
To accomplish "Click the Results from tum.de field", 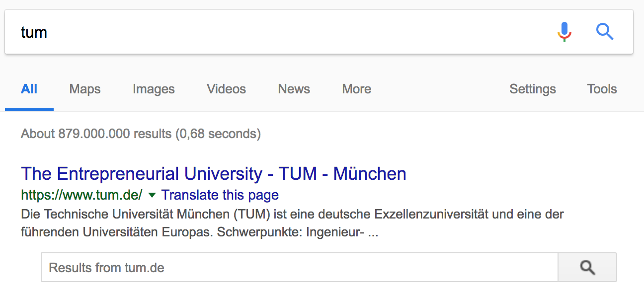I will pos(300,268).
